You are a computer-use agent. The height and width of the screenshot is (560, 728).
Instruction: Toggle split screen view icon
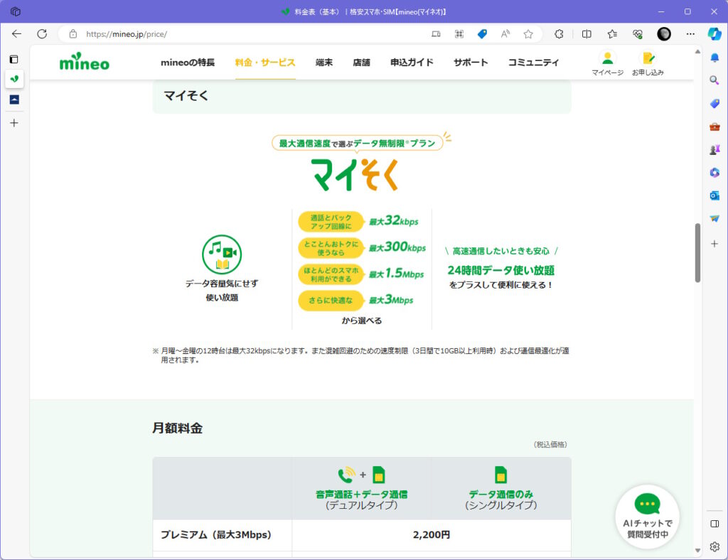pos(587,34)
